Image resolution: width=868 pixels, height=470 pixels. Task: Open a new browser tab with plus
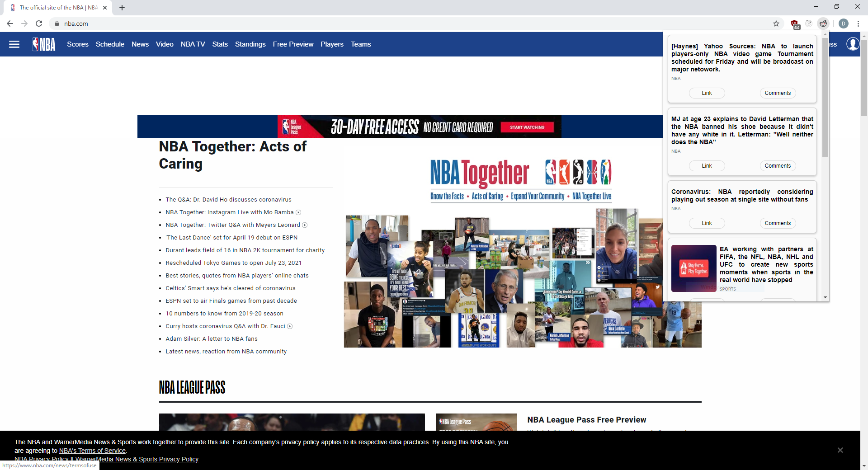click(122, 8)
